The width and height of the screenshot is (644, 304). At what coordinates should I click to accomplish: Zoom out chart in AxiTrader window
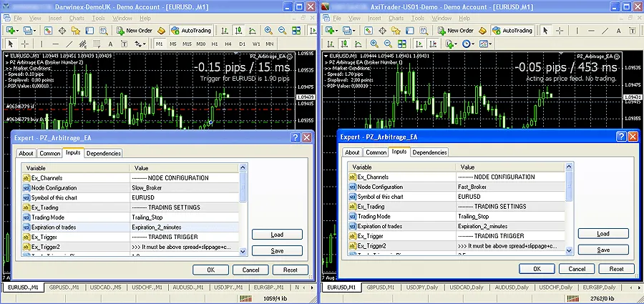[x=388, y=44]
